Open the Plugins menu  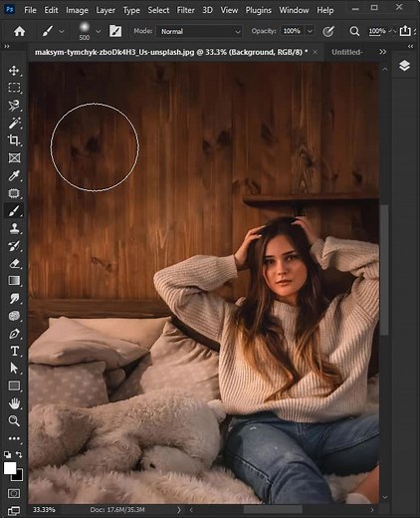pyautogui.click(x=258, y=10)
